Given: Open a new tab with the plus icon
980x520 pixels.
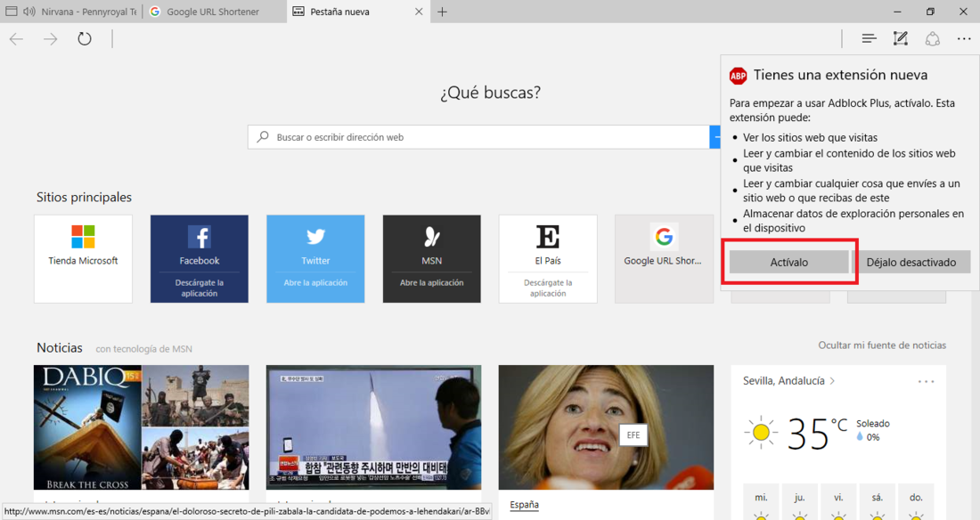Looking at the screenshot, I should 442,12.
